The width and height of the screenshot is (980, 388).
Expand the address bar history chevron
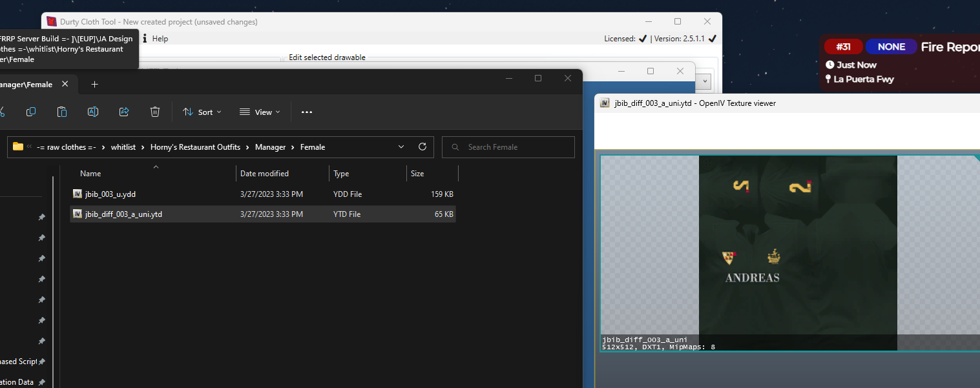pyautogui.click(x=401, y=147)
